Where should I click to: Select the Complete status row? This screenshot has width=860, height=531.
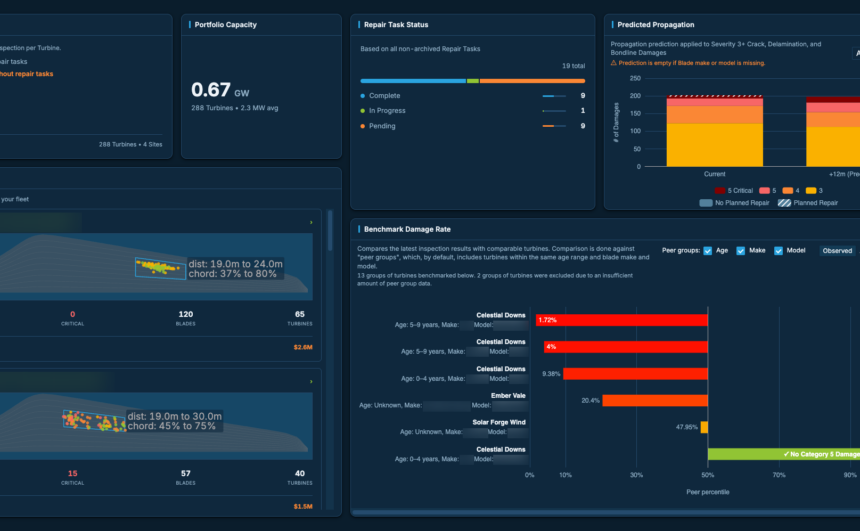pos(472,96)
